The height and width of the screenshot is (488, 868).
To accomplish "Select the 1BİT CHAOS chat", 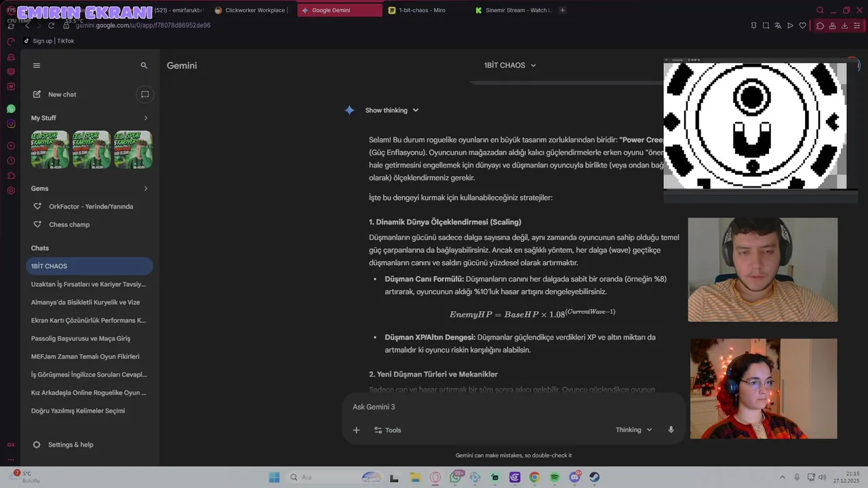I will (90, 266).
